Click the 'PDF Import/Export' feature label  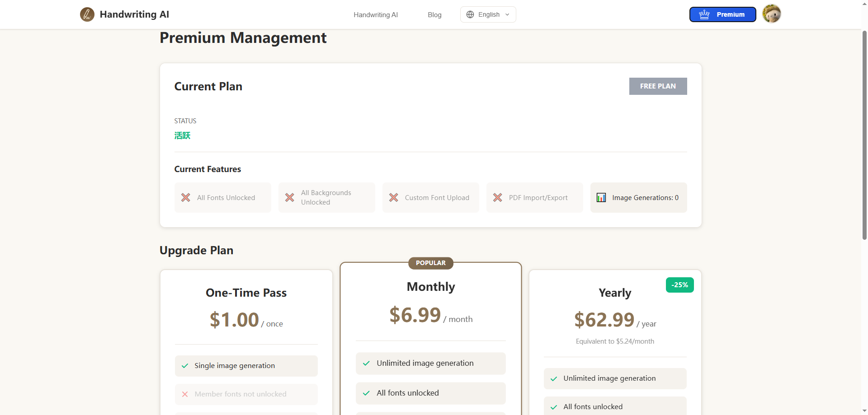[538, 198]
